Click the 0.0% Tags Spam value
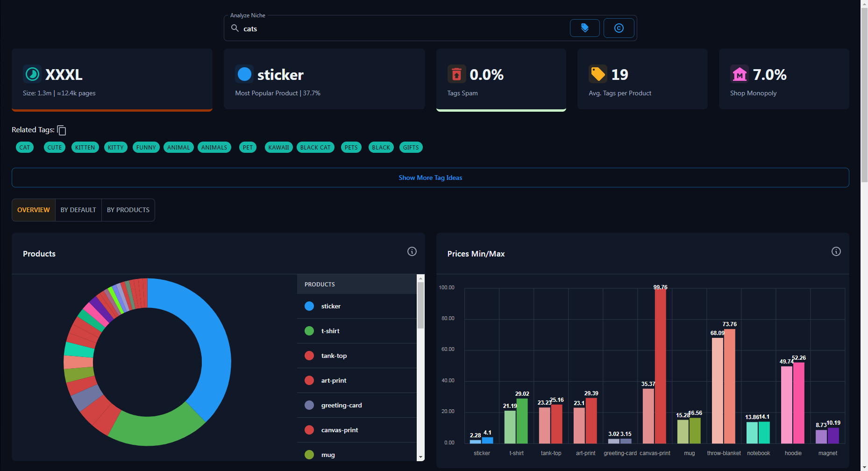This screenshot has width=868, height=471. click(486, 74)
